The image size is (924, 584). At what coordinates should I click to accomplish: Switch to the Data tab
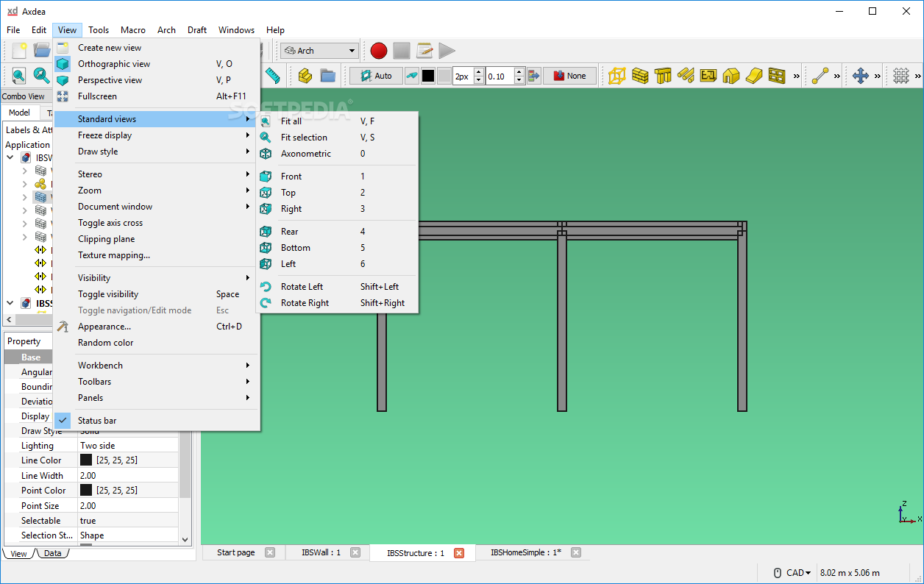click(x=52, y=554)
